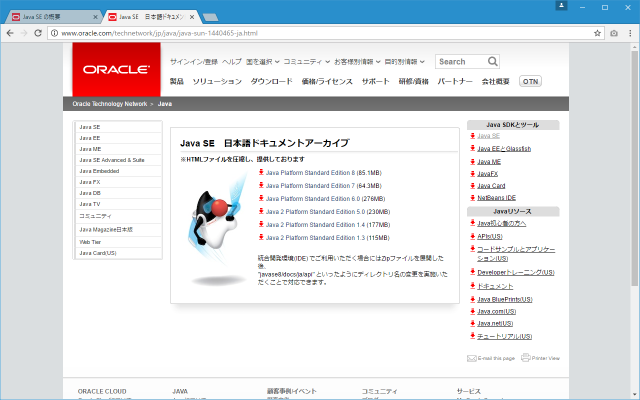Image resolution: width=640 pixels, height=400 pixels.
Task: Click the Oracle logo
Action: coord(116,69)
